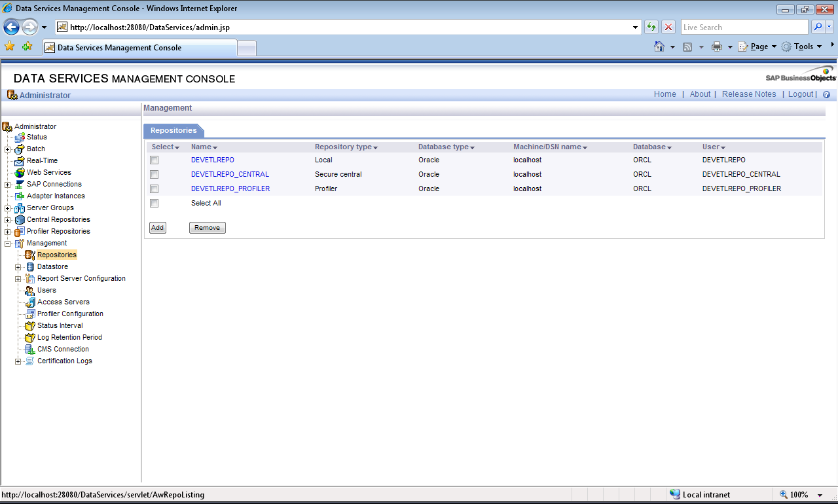Open the Page menu

[757, 46]
